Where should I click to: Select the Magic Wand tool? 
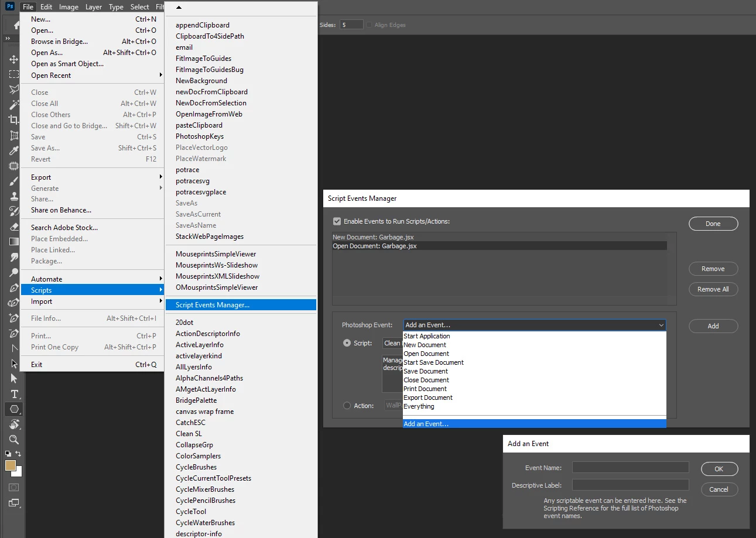point(13,105)
